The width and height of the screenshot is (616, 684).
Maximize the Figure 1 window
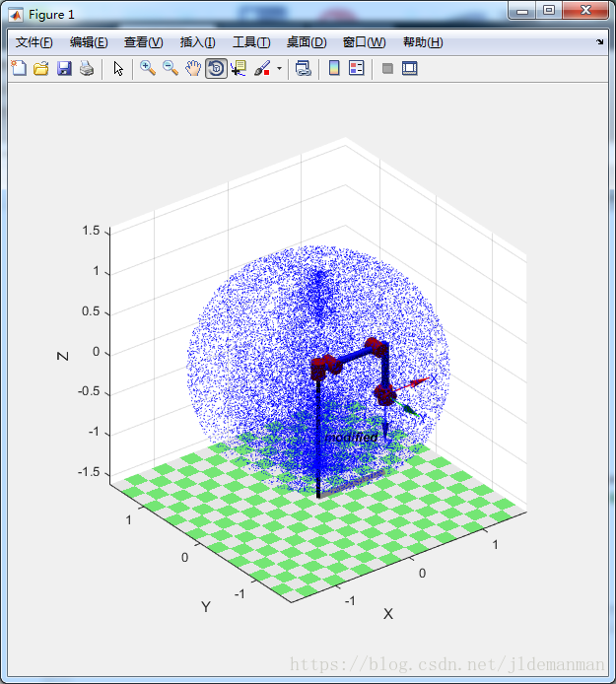tap(549, 11)
